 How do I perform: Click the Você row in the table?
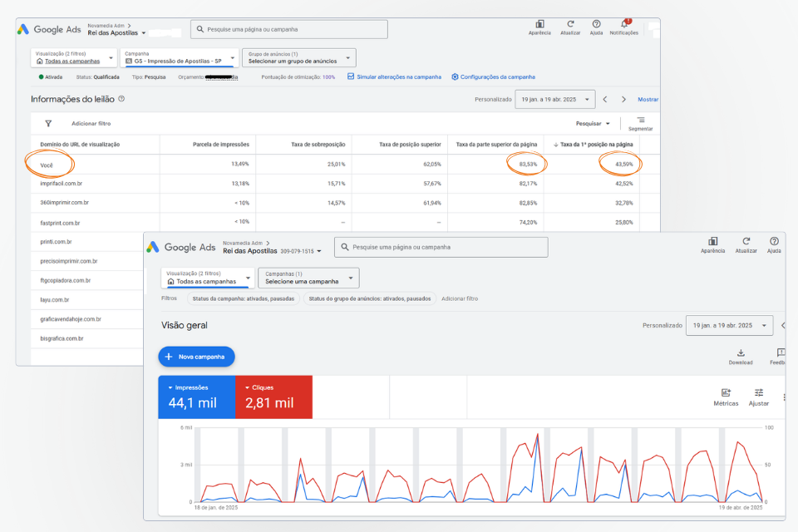(x=345, y=165)
